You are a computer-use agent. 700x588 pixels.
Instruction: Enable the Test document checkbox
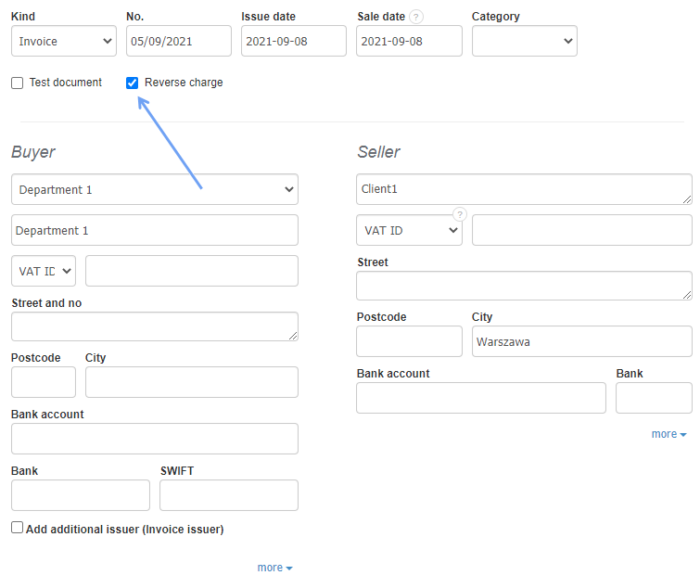tap(18, 83)
